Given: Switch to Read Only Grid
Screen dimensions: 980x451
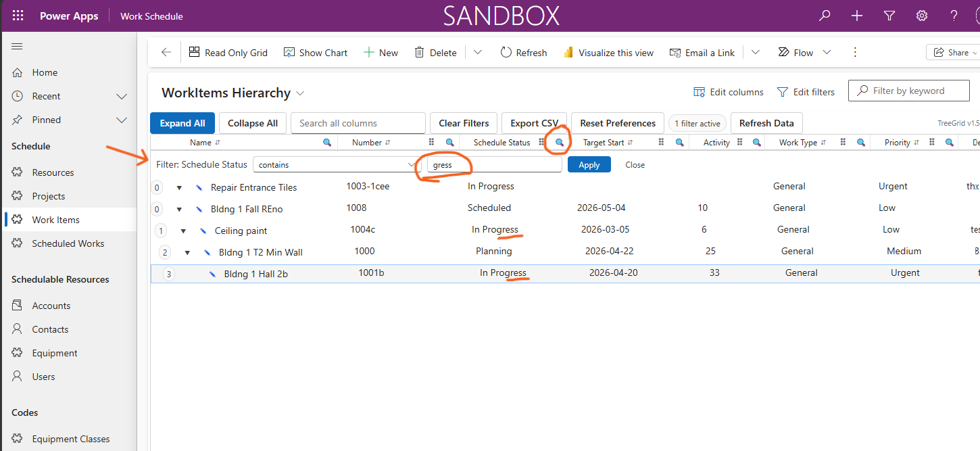Looking at the screenshot, I should coord(228,52).
